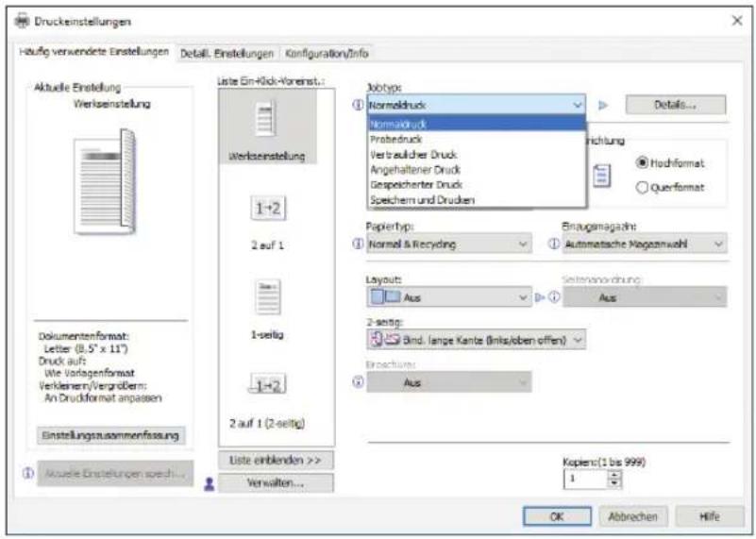This screenshot has width=756, height=539.
Task: Click the page orientation preview icon
Action: click(x=601, y=176)
